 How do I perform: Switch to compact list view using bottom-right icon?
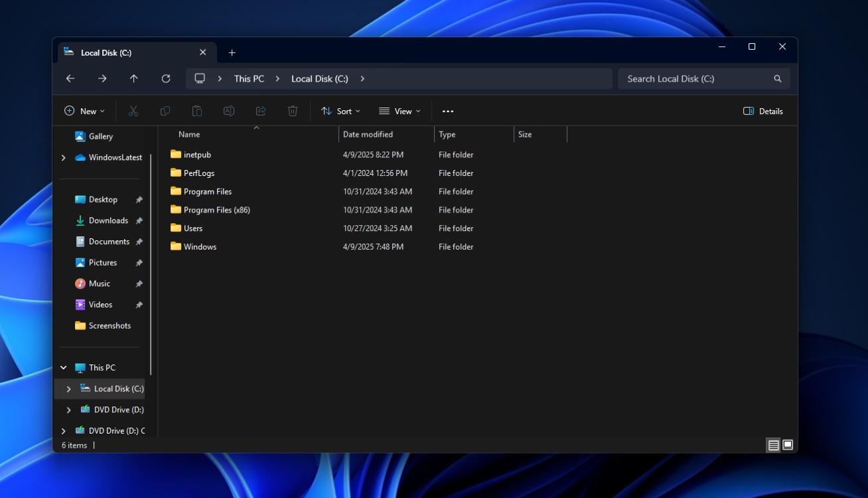[773, 445]
